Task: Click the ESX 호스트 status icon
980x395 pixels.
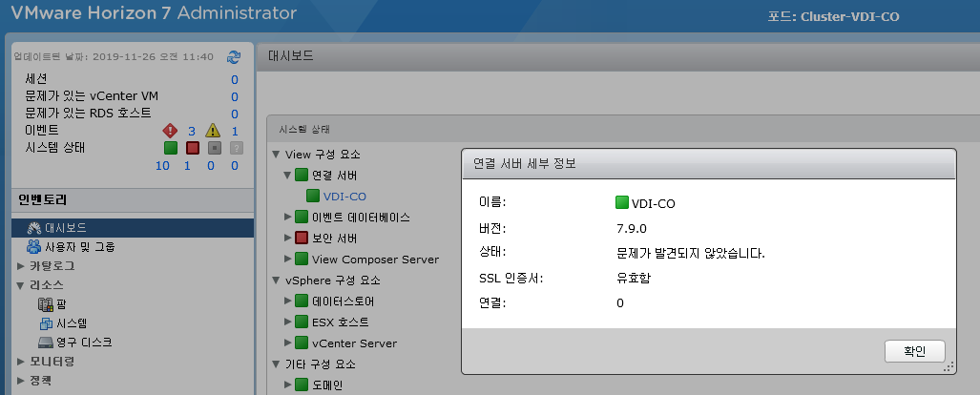Action: 302,322
